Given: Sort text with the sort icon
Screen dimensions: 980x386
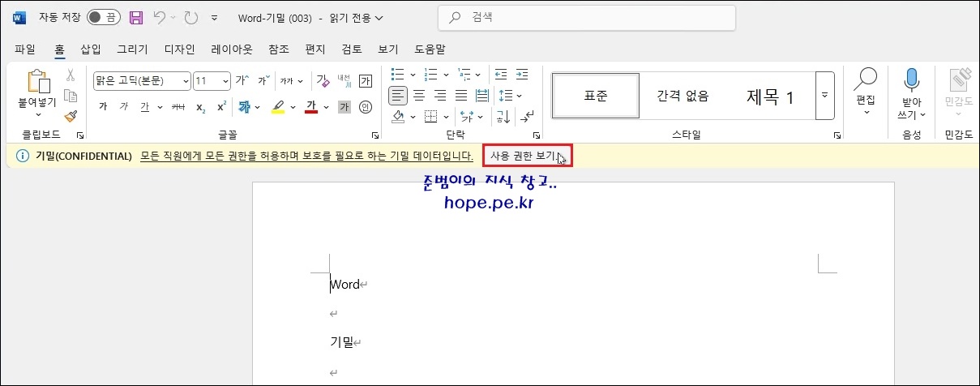Looking at the screenshot, I should click(x=503, y=116).
